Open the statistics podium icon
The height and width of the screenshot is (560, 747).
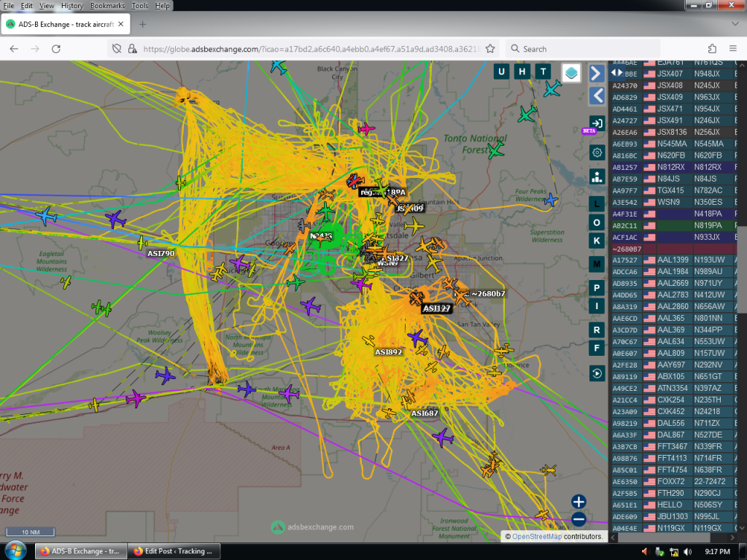pos(597,176)
